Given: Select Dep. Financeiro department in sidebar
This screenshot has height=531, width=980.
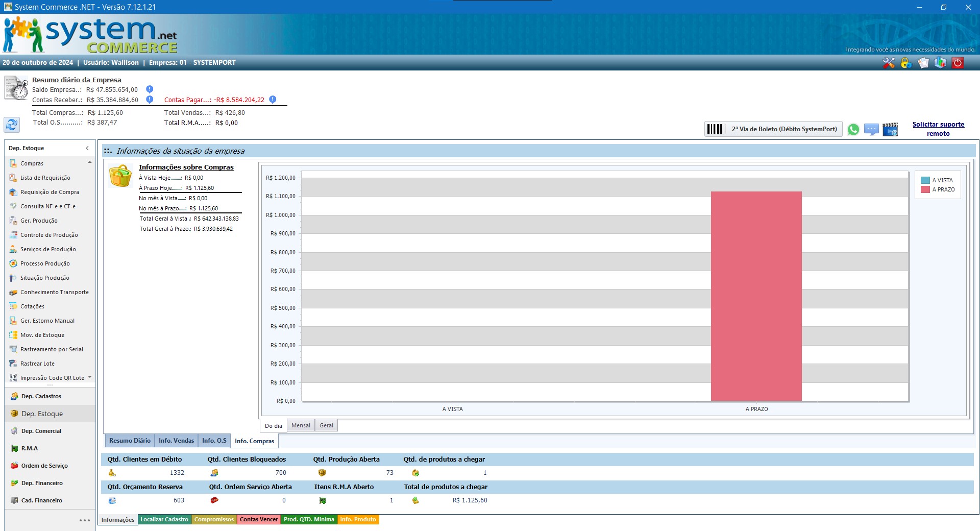Looking at the screenshot, I should pyautogui.click(x=42, y=483).
